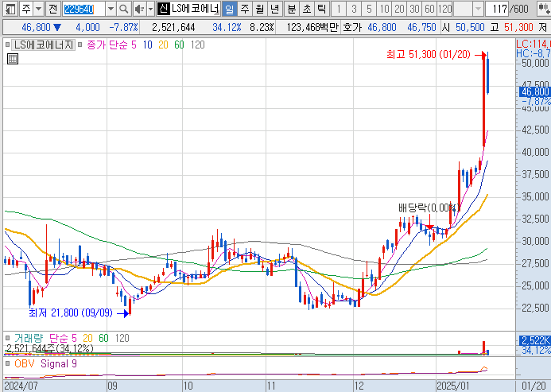Screen dimensions: 551x392
Task: Select interval button 1
Action: tap(339, 9)
